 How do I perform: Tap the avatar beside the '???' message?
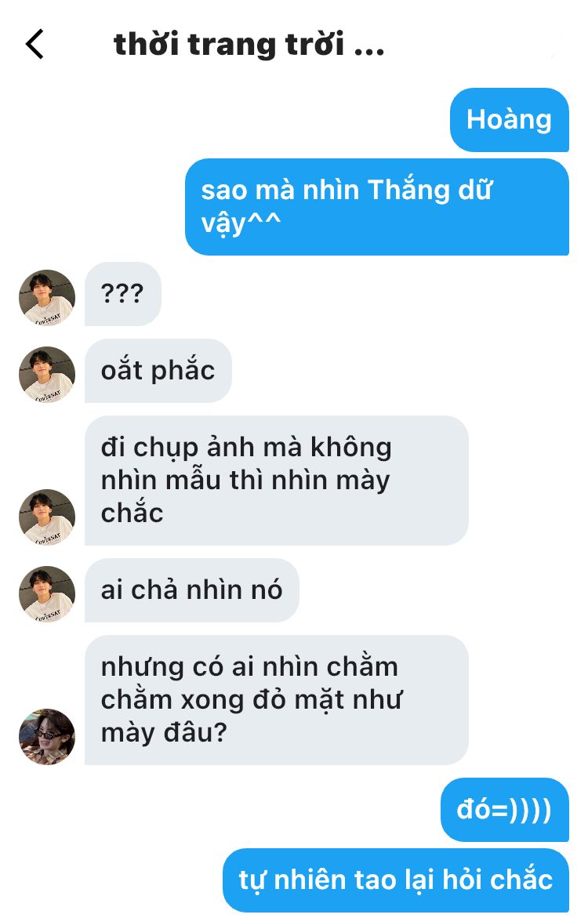tap(47, 297)
